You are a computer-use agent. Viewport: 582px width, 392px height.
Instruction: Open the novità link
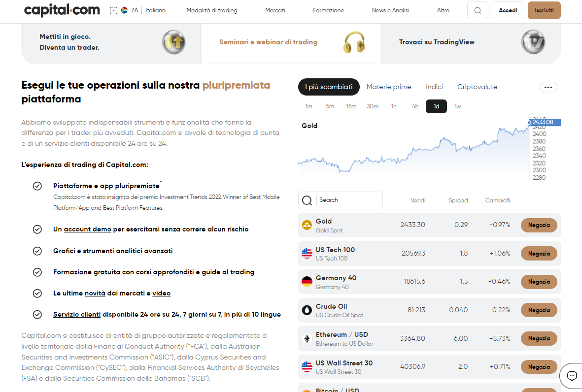pyautogui.click(x=95, y=294)
